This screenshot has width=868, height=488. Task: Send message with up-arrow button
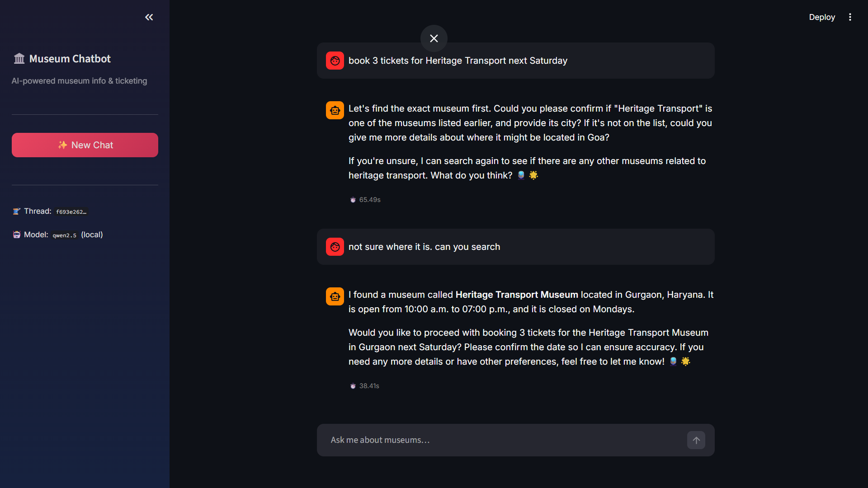[x=696, y=440]
